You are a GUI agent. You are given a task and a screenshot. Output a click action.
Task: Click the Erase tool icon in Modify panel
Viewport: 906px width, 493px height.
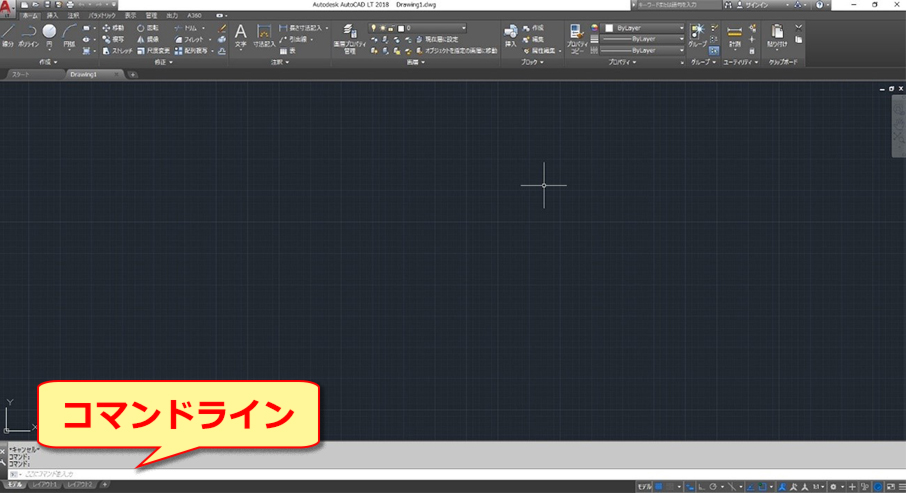point(222,28)
